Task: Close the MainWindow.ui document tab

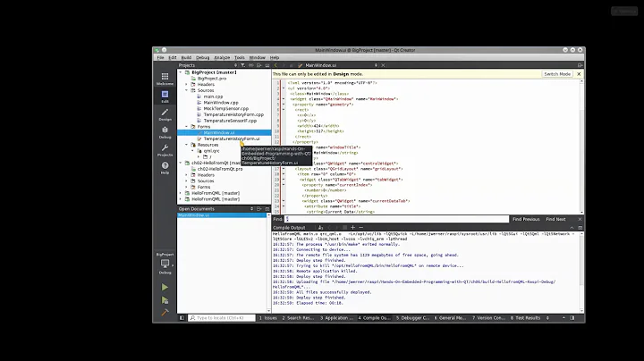Action: [x=383, y=65]
